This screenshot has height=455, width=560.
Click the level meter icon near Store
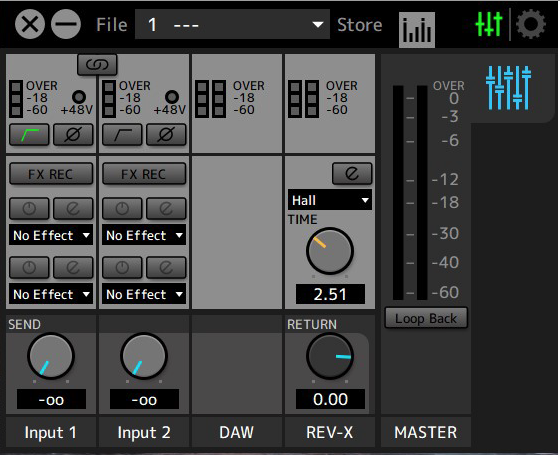[x=417, y=30]
